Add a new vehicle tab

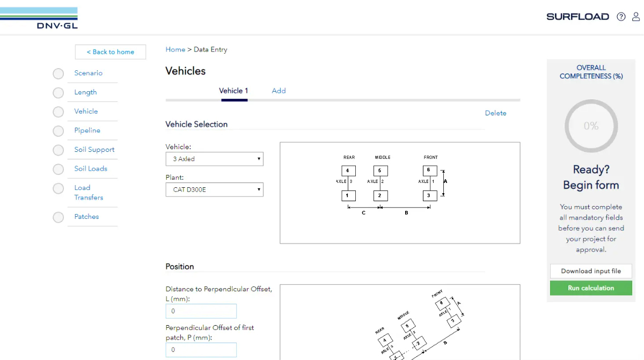[279, 91]
